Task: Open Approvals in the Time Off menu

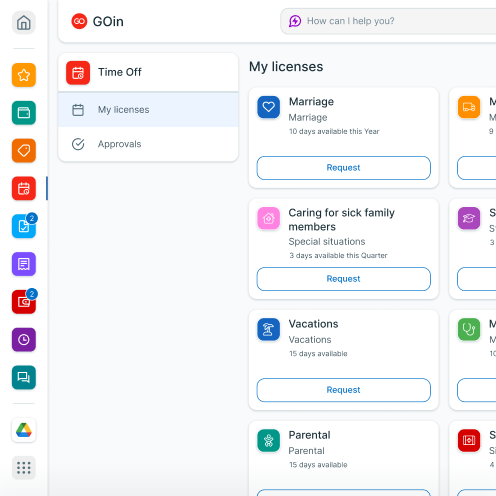Action: coord(148,144)
